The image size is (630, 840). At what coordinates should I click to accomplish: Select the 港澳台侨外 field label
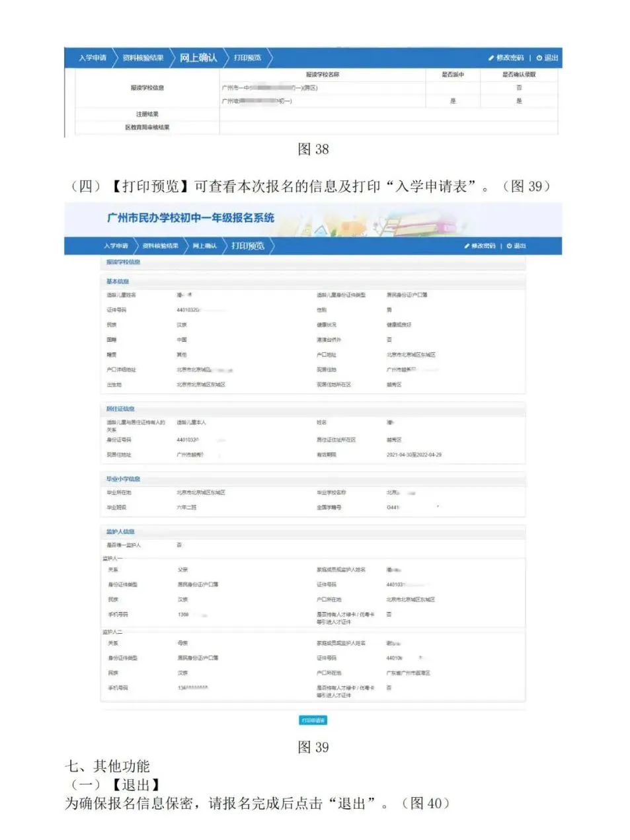[x=329, y=340]
